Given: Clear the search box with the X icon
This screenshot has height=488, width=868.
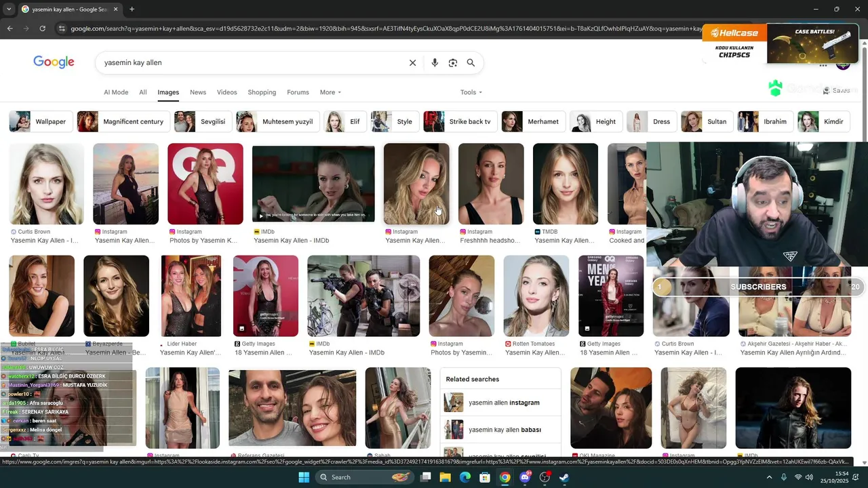Looking at the screenshot, I should (412, 63).
